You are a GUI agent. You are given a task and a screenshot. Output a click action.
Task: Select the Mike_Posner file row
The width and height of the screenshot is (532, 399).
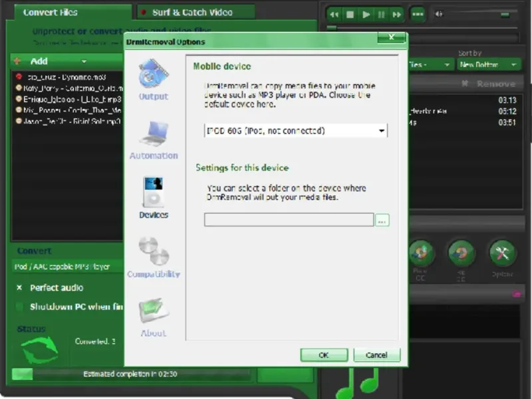click(x=68, y=110)
